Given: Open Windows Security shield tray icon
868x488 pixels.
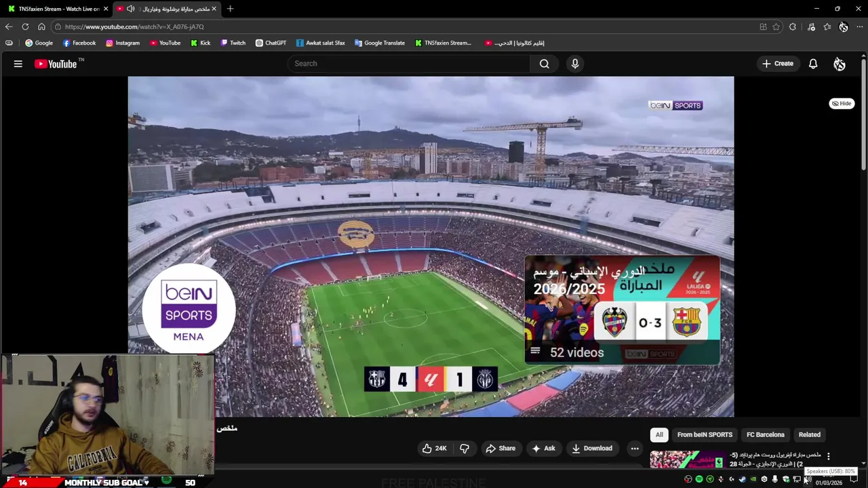Looking at the screenshot, I should click(x=786, y=479).
